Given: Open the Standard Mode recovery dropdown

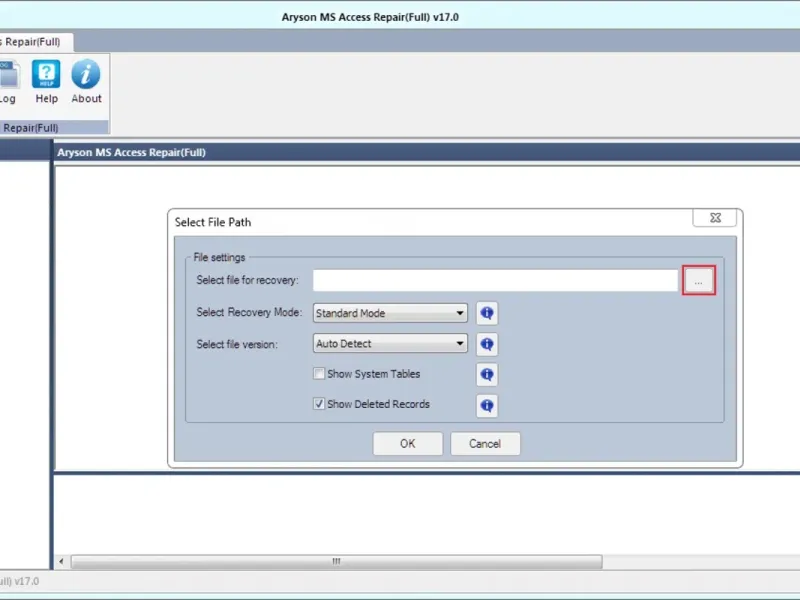Looking at the screenshot, I should click(390, 313).
